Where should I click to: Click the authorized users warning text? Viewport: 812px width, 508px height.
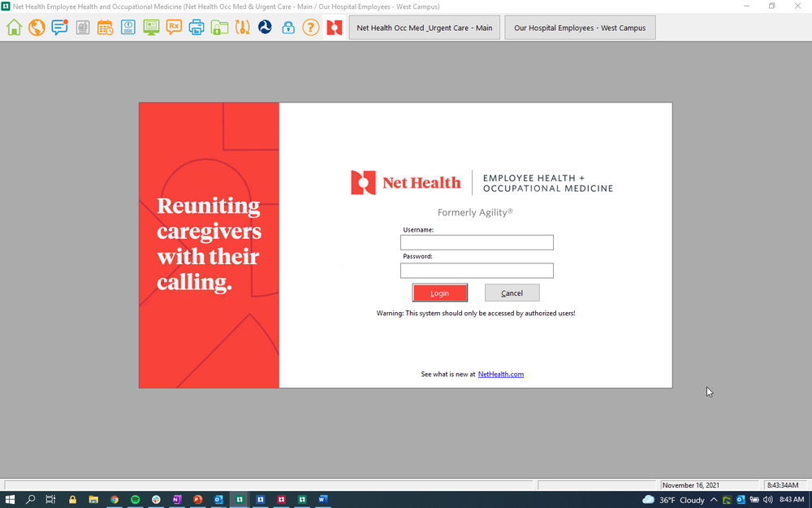(x=476, y=314)
